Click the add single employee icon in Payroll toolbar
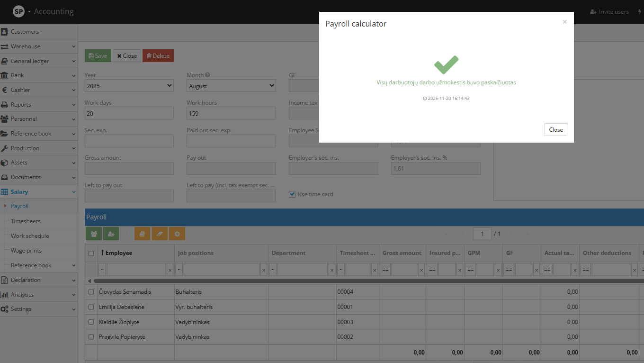 pyautogui.click(x=111, y=234)
